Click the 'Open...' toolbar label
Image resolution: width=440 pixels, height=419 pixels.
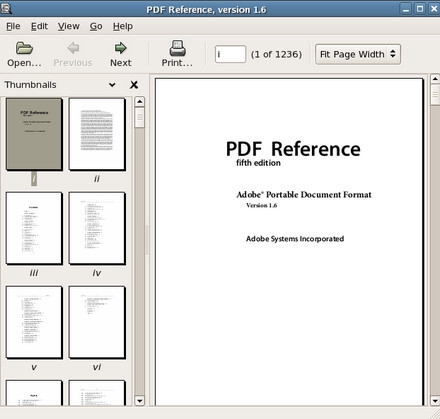point(24,63)
